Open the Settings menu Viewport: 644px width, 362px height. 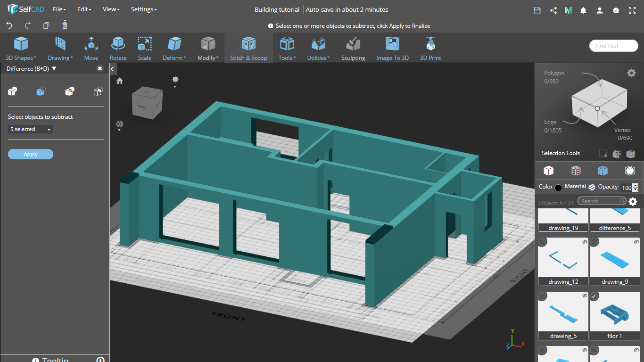pyautogui.click(x=144, y=9)
